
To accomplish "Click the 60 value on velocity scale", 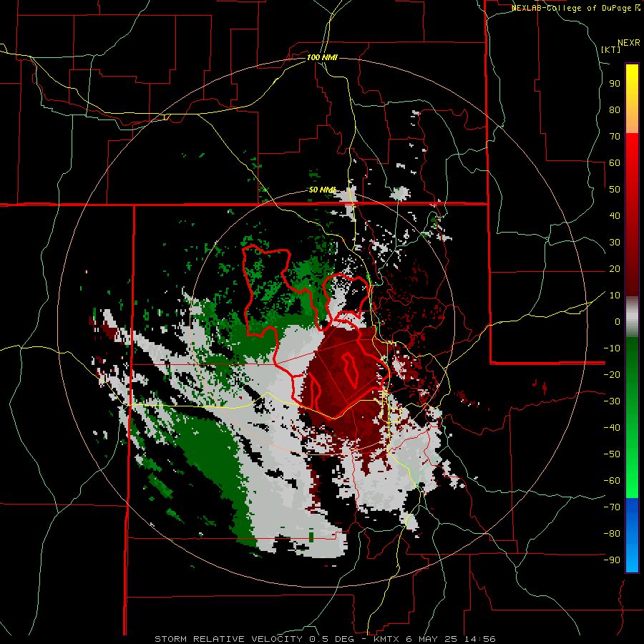I will (x=615, y=162).
